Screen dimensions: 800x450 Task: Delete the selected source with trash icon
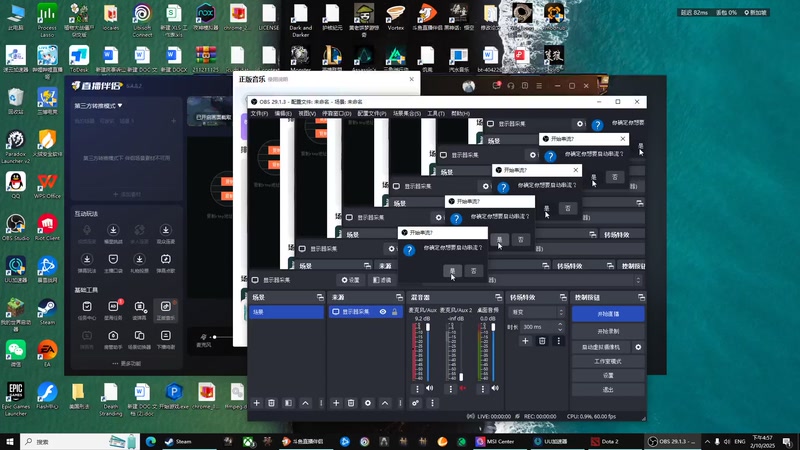(351, 403)
